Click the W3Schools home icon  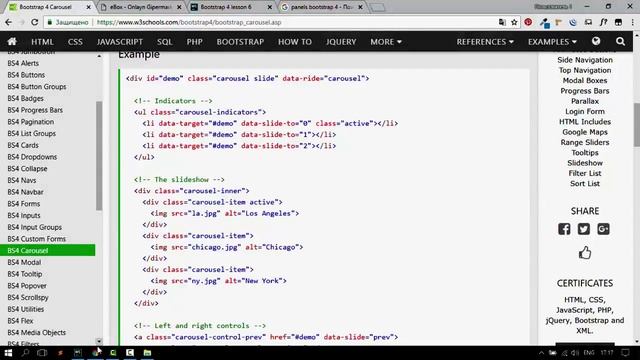pyautogui.click(x=12, y=41)
